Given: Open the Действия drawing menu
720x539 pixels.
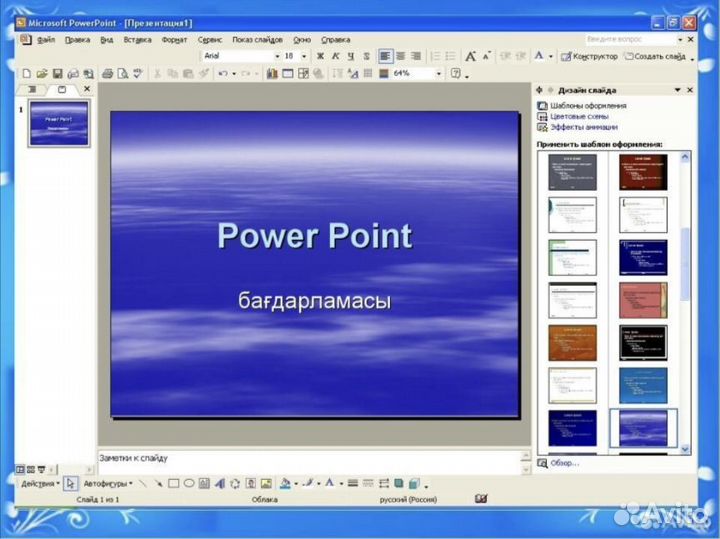Looking at the screenshot, I should pyautogui.click(x=40, y=483).
